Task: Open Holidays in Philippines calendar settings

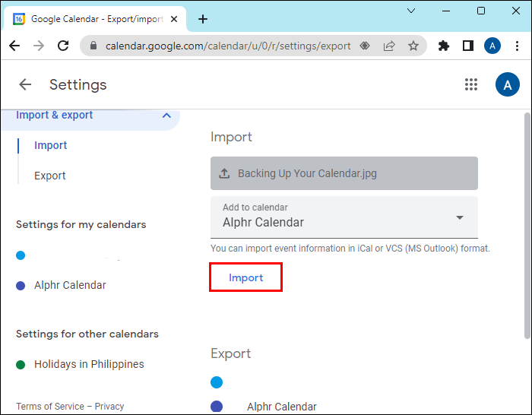Action: point(89,364)
